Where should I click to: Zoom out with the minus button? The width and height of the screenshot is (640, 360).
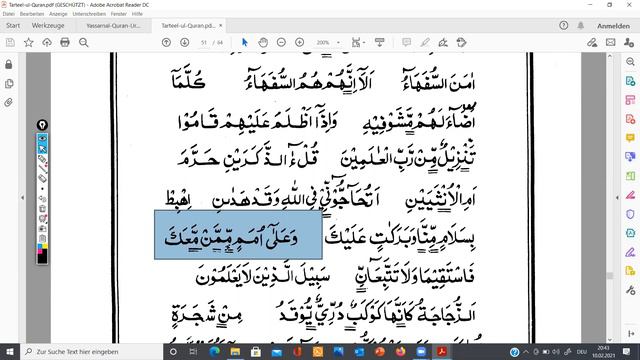click(281, 42)
